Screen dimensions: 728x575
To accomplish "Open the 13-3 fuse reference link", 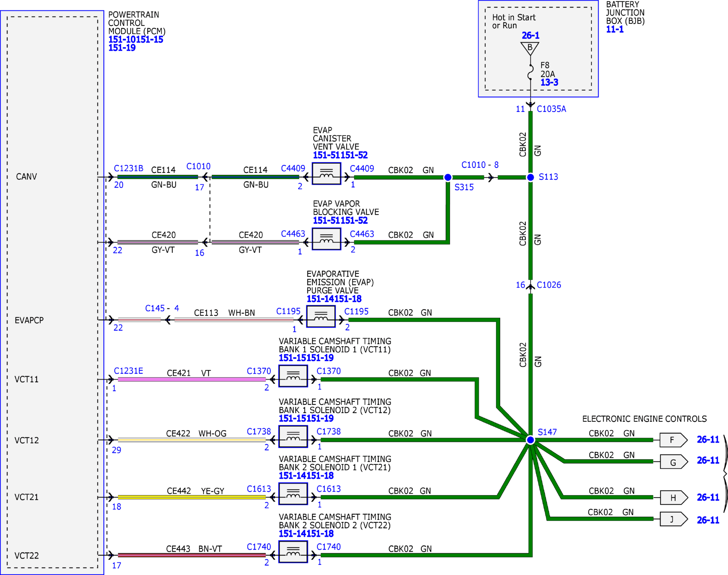I will tap(549, 82).
